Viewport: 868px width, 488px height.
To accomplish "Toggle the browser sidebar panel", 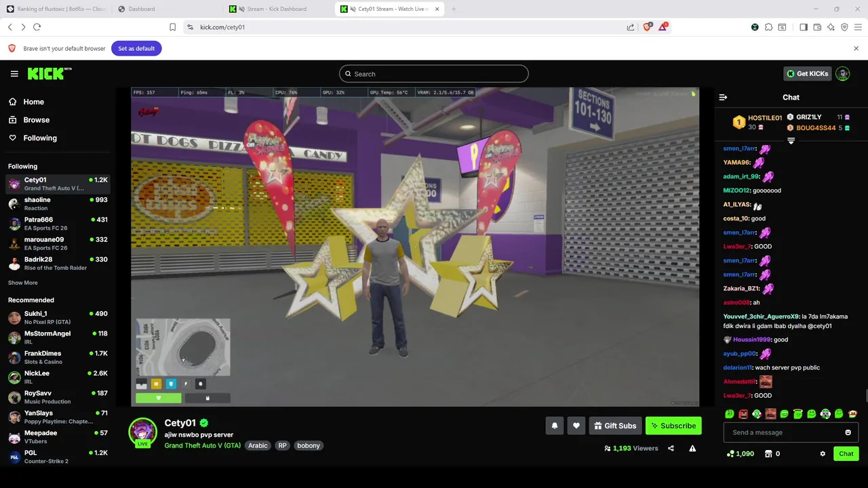I will [x=804, y=27].
